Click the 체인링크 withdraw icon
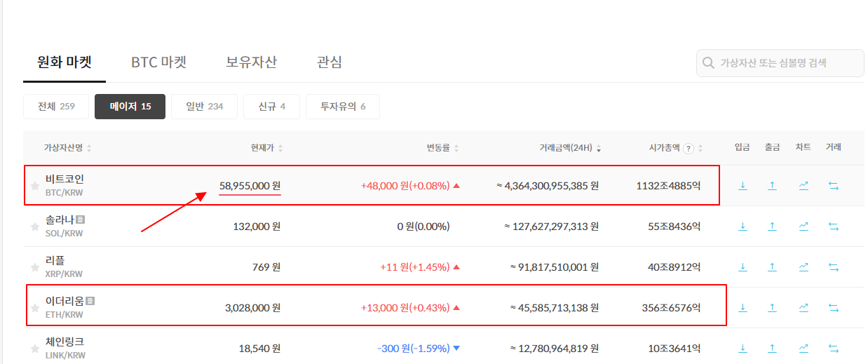The image size is (868, 364). [772, 348]
